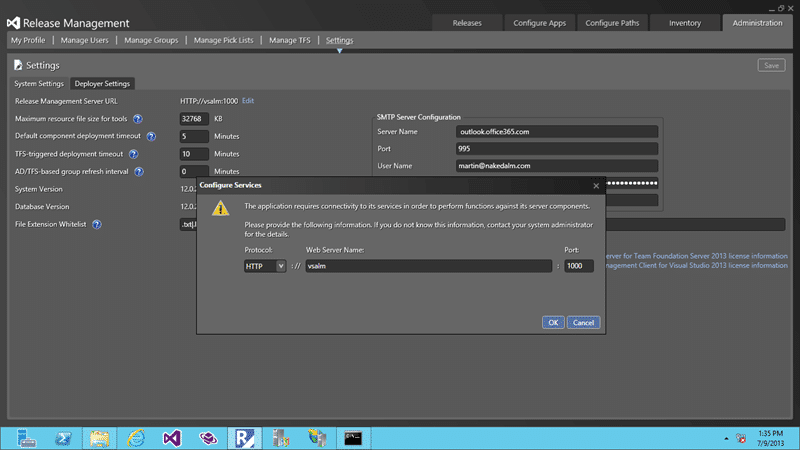Click the tray icon with red mark

tap(741, 438)
